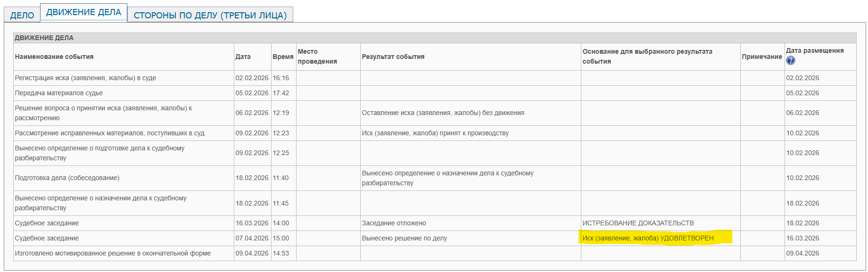868x272 pixels.
Task: Click the Оставление иска без движения result
Action: coord(443,113)
